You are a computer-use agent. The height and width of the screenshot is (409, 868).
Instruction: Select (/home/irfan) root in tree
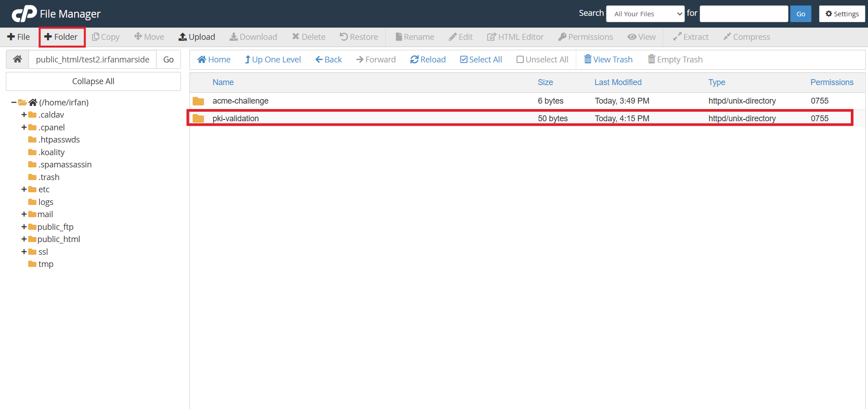(64, 103)
